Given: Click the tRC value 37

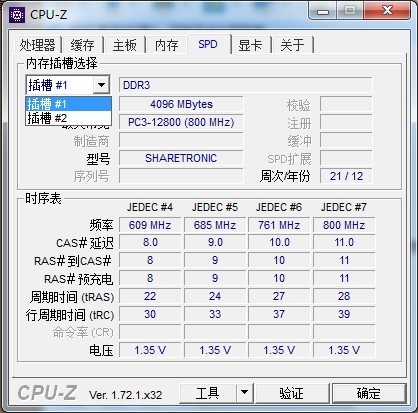Looking at the screenshot, I should (x=279, y=314).
